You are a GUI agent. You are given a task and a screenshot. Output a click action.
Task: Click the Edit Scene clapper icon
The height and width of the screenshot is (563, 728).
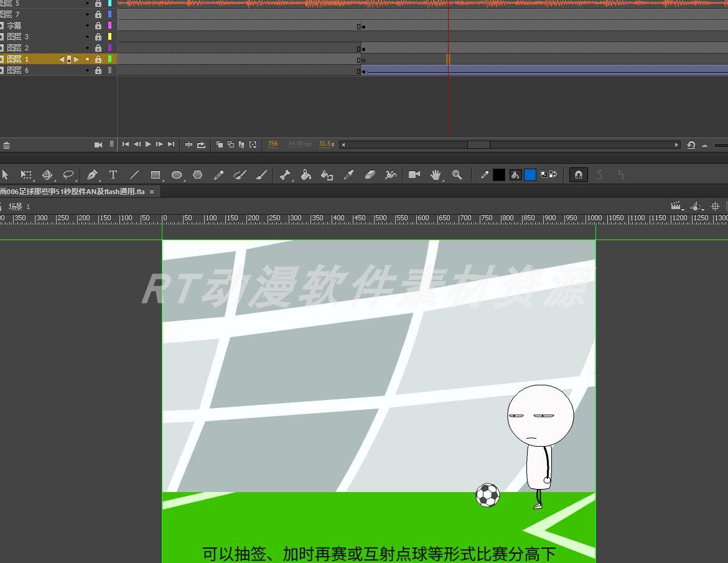(676, 206)
